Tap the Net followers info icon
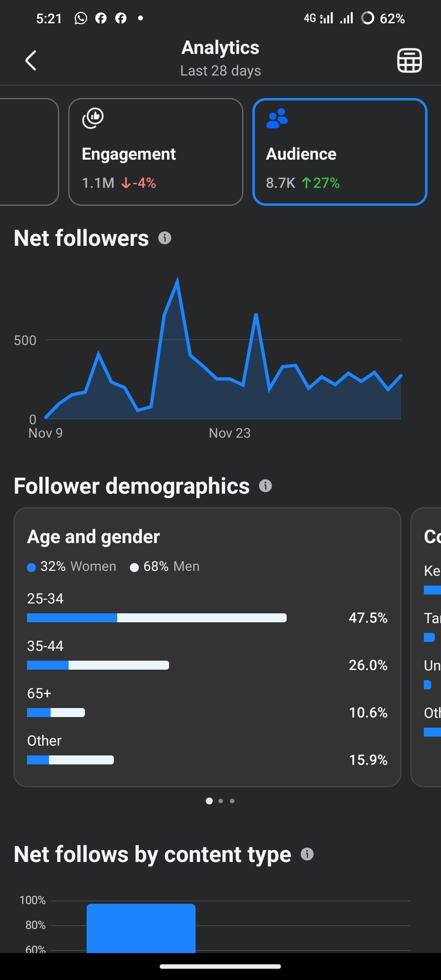The height and width of the screenshot is (980, 441). click(165, 238)
